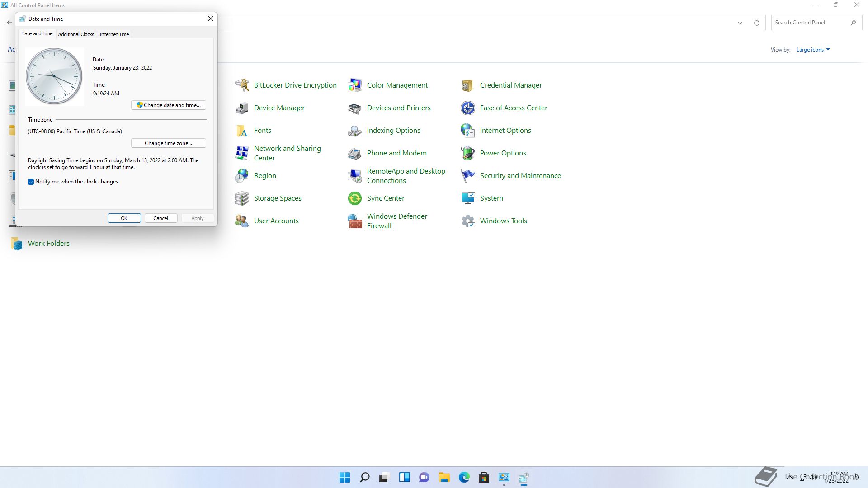Click Internet Options icon
This screenshot has height=488, width=868.
tap(468, 130)
